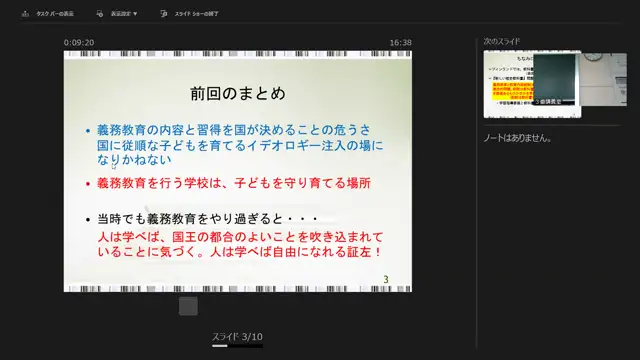This screenshot has height=360, width=640.
Task: Click スライドショーの終了 to end the show
Action: (x=197, y=14)
